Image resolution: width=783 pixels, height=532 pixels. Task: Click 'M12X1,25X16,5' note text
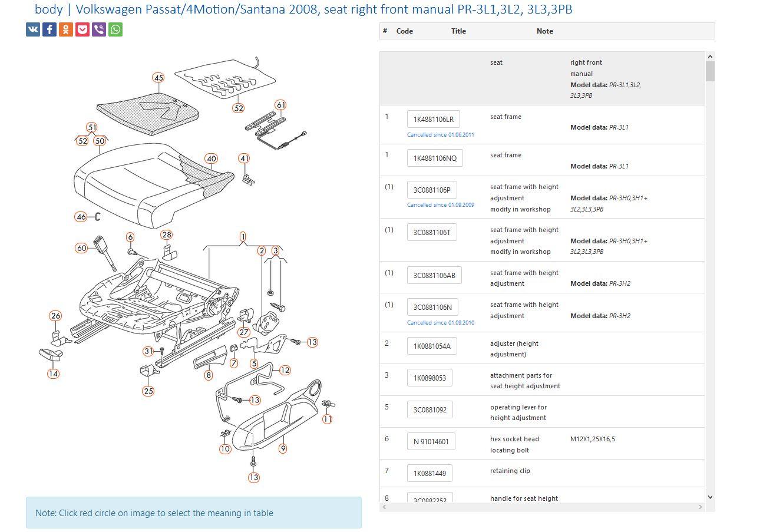593,439
